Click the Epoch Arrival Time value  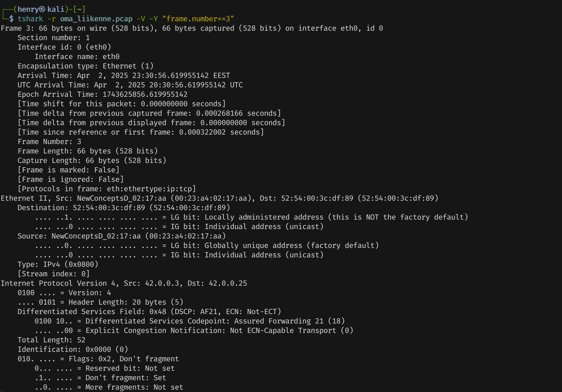[145, 94]
